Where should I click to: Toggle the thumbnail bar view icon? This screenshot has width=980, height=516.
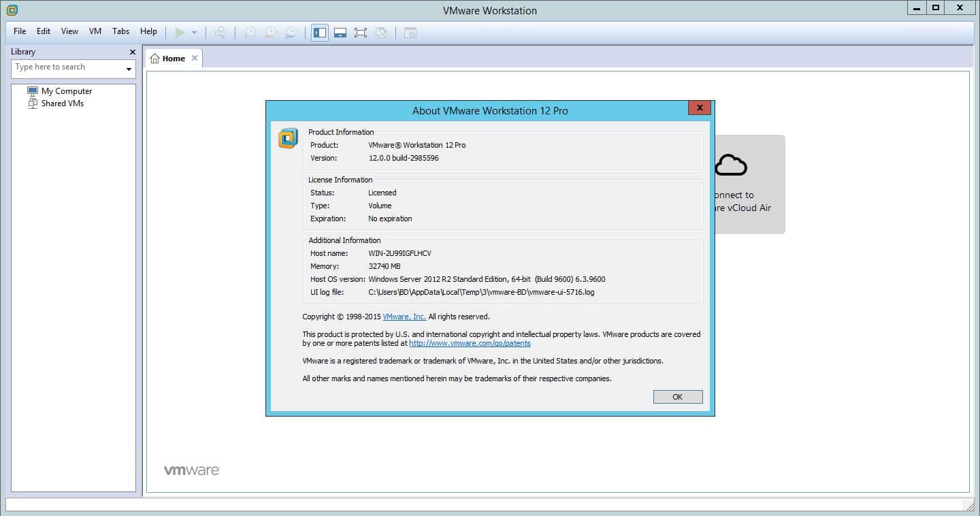[x=340, y=32]
